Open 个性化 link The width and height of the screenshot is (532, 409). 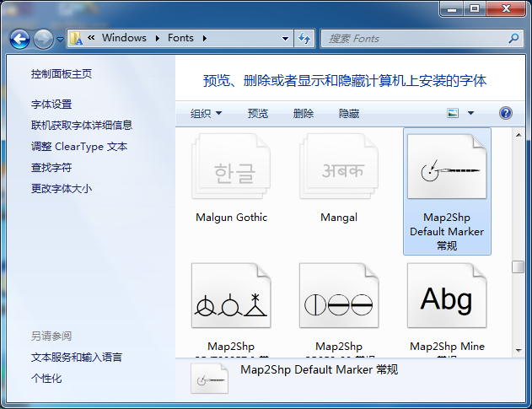point(46,378)
